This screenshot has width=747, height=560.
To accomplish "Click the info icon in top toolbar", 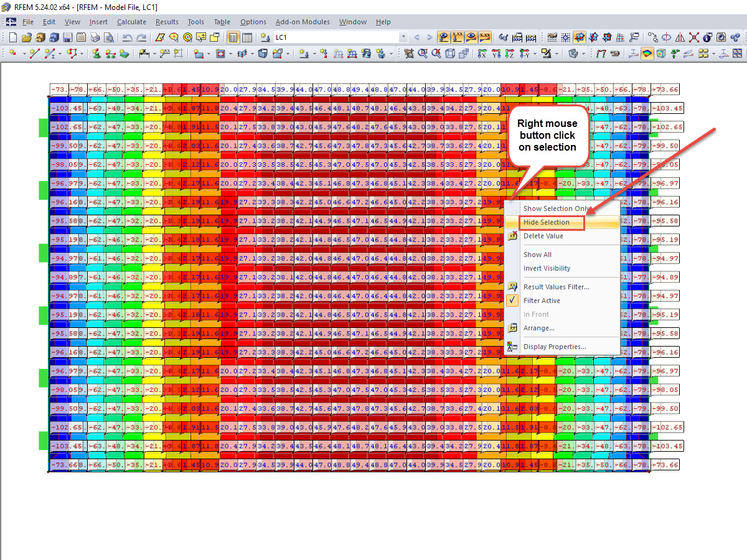I will click(x=707, y=37).
